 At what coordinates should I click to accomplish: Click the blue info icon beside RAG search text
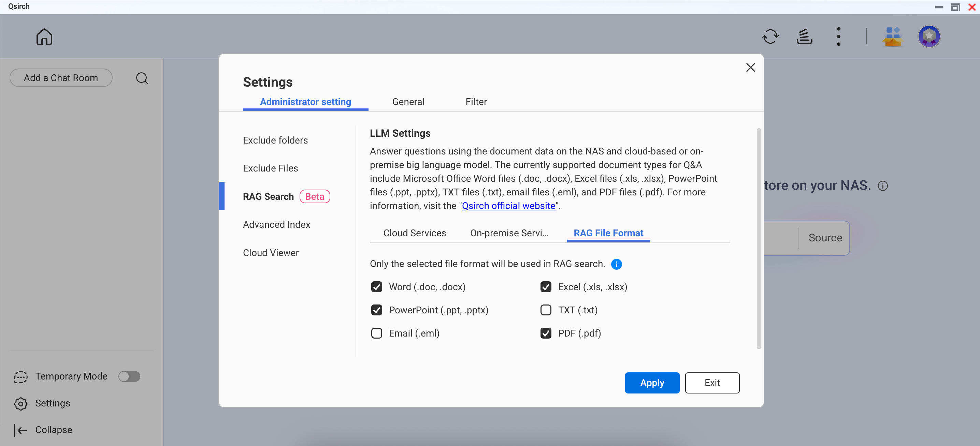click(x=616, y=264)
